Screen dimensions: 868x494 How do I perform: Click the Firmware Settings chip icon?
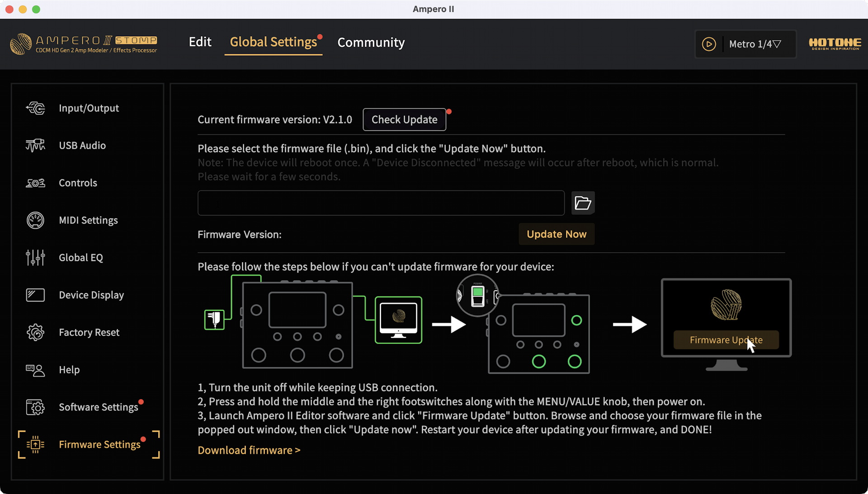[35, 445]
